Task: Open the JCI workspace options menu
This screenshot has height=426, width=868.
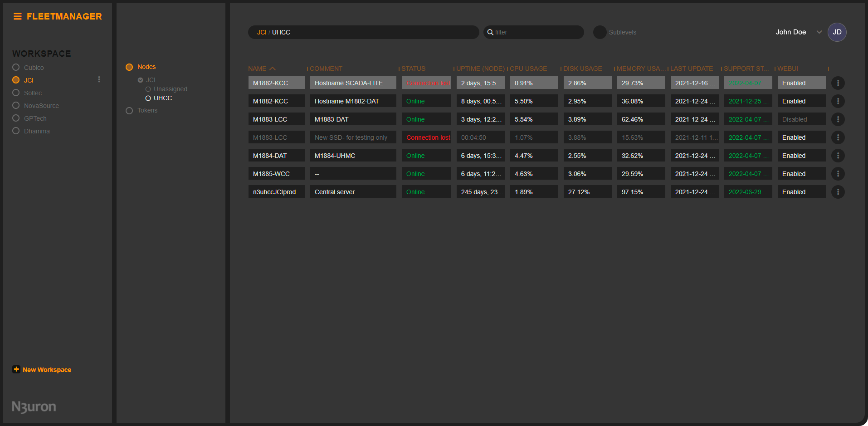Action: (x=99, y=79)
